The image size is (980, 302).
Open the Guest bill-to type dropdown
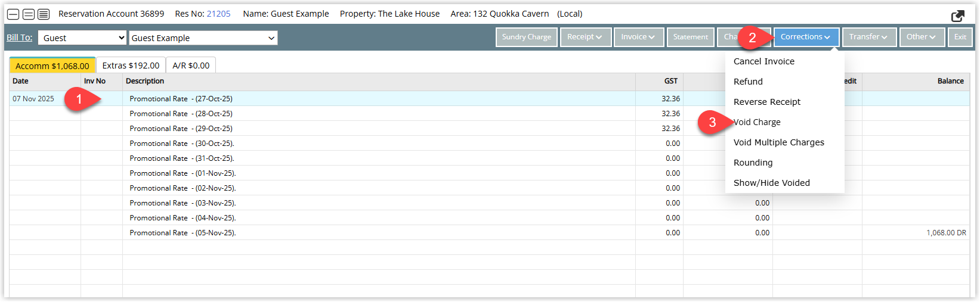click(x=82, y=38)
